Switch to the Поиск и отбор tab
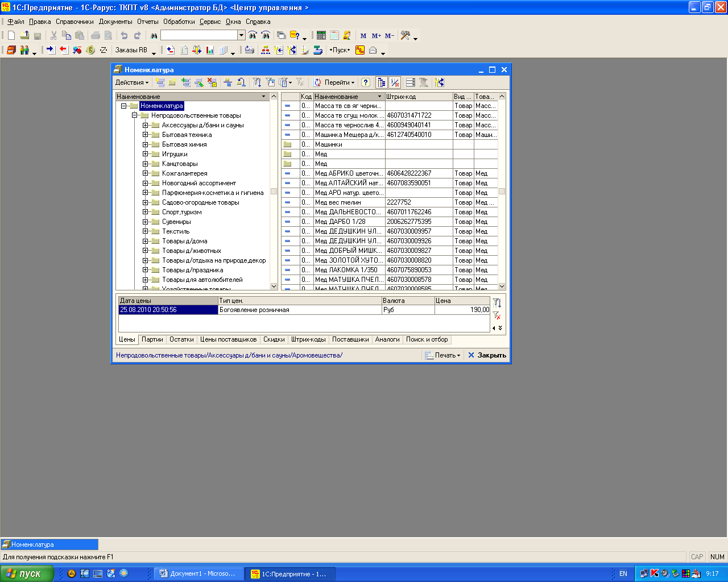The image size is (728, 582). 427,339
